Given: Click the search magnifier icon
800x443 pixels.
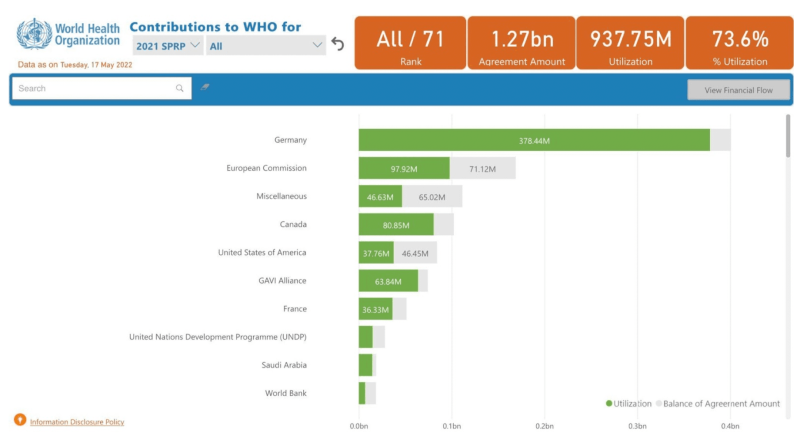Looking at the screenshot, I should pyautogui.click(x=180, y=88).
